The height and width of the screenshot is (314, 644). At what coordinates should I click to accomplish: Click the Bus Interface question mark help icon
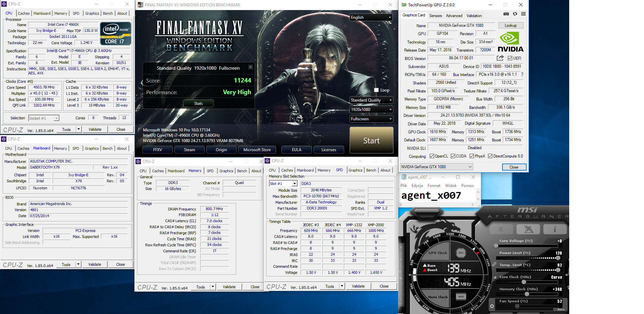[522, 74]
